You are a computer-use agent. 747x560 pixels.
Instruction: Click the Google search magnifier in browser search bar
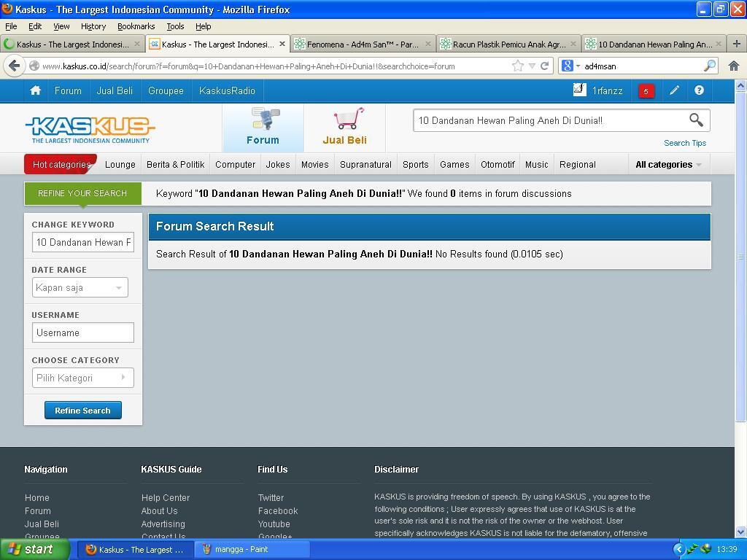(x=709, y=66)
